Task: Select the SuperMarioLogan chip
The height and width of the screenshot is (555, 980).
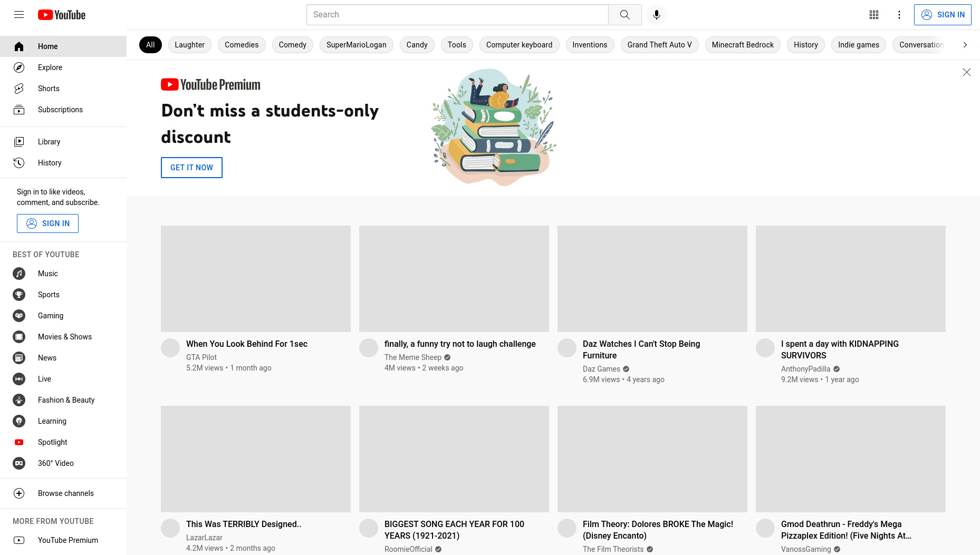Action: (x=357, y=45)
